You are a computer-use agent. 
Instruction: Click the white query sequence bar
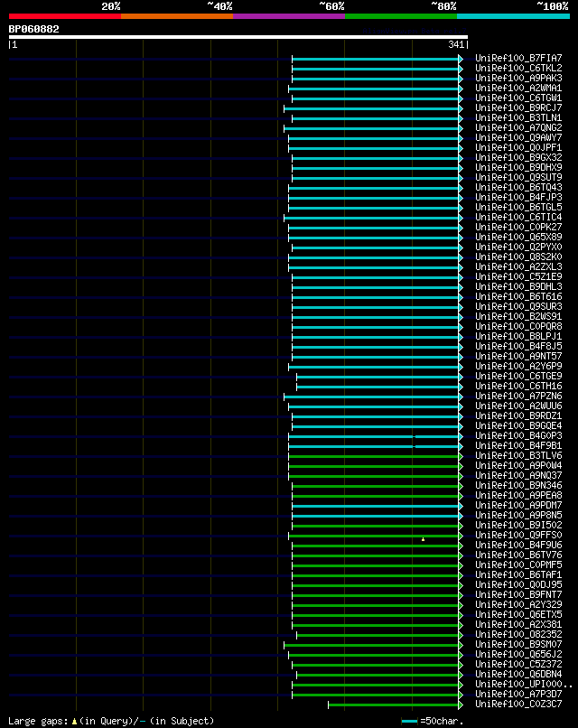238,37
